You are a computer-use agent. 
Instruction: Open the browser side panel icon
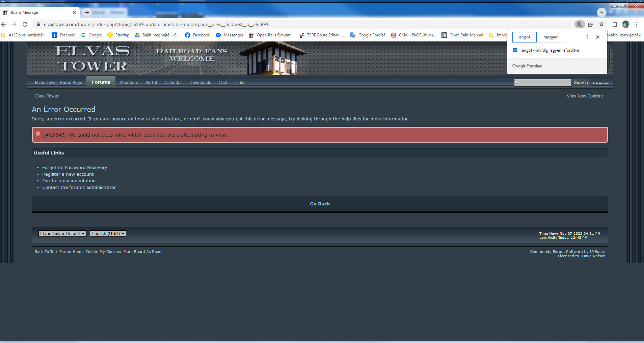click(615, 24)
